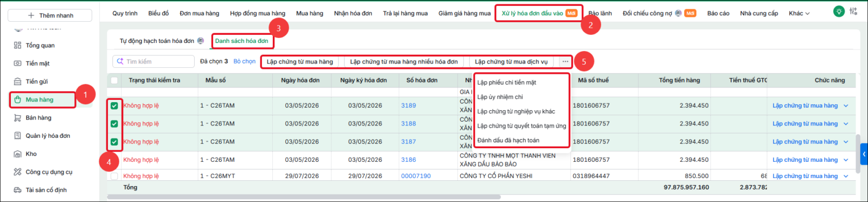This screenshot has width=868, height=202.
Task: Click Lập chứng từ mua hàng link for 3186
Action: point(805,160)
